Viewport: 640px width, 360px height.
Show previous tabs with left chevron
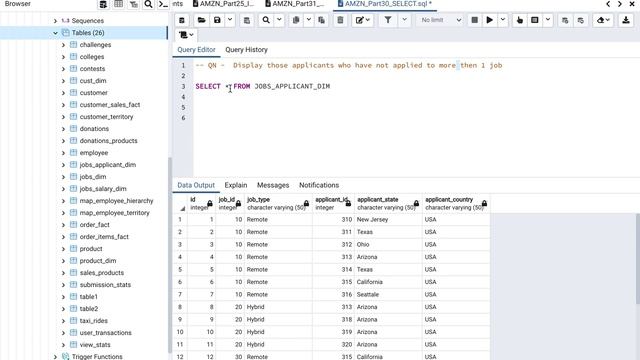(x=608, y=4)
